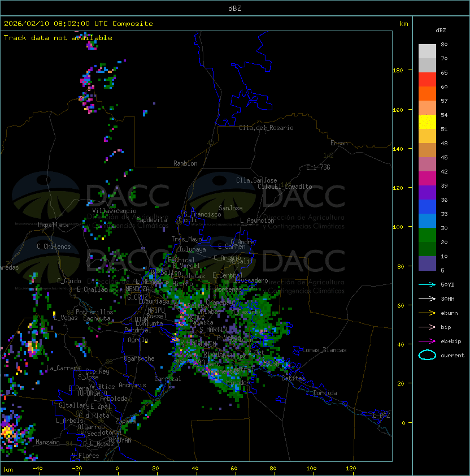
Task: Click 'Track data not available' message
Action: tap(58, 38)
